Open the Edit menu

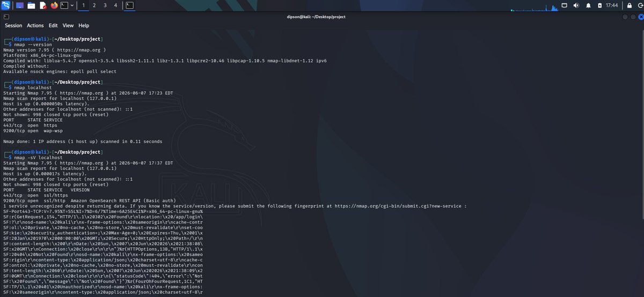pos(53,25)
